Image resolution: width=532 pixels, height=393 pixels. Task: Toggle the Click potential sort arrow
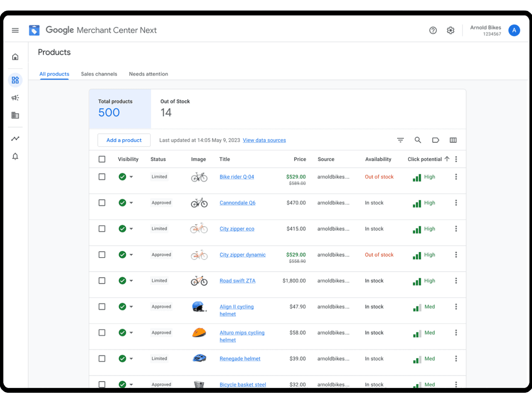[447, 158]
